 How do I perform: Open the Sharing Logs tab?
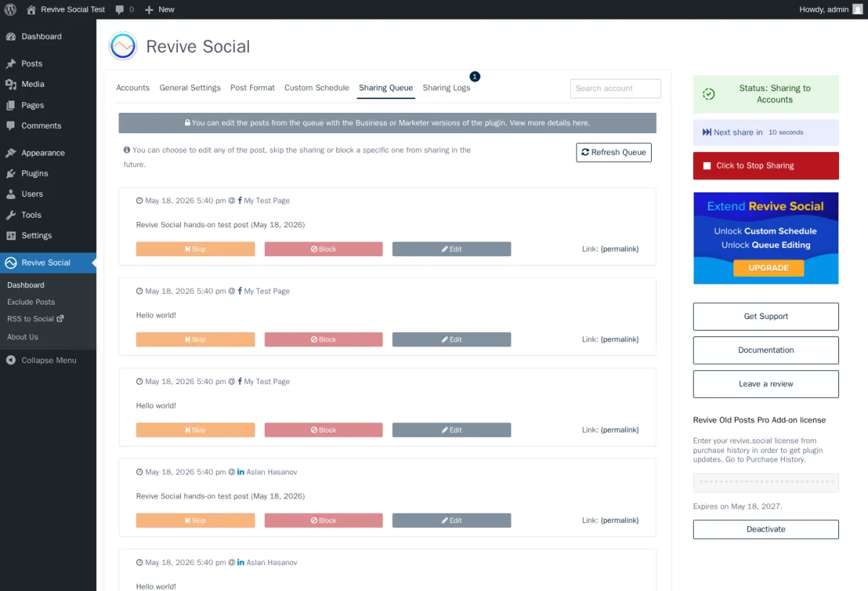pos(446,88)
